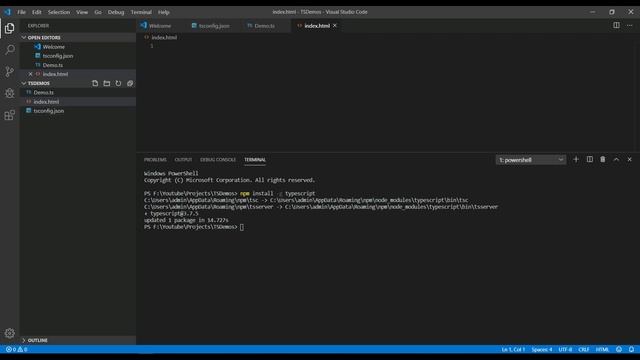Close index.html in Open Editors list
640x360 pixels.
click(30, 74)
